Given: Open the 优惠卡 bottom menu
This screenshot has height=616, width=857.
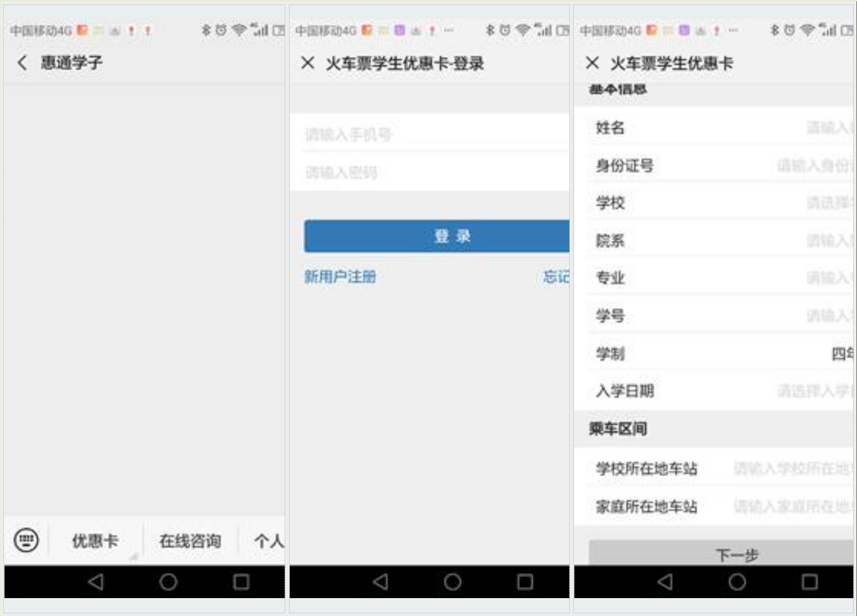Looking at the screenshot, I should click(95, 541).
